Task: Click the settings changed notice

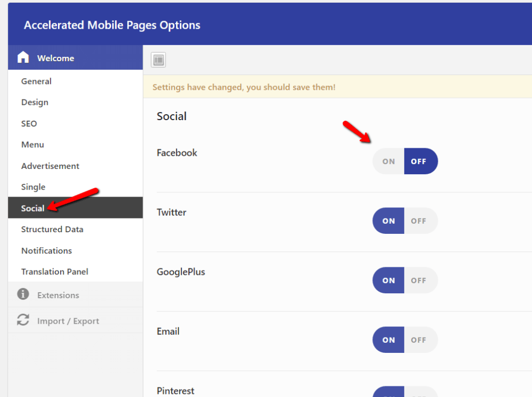Action: (338, 87)
